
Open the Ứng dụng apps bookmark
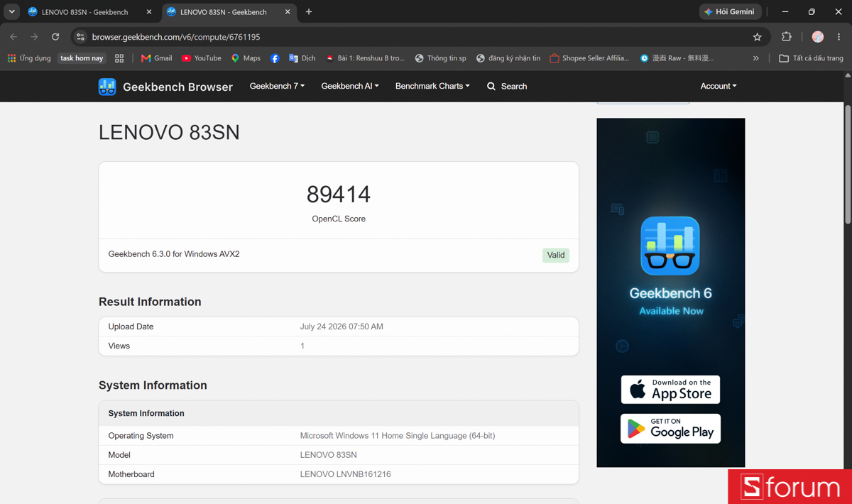pos(29,58)
